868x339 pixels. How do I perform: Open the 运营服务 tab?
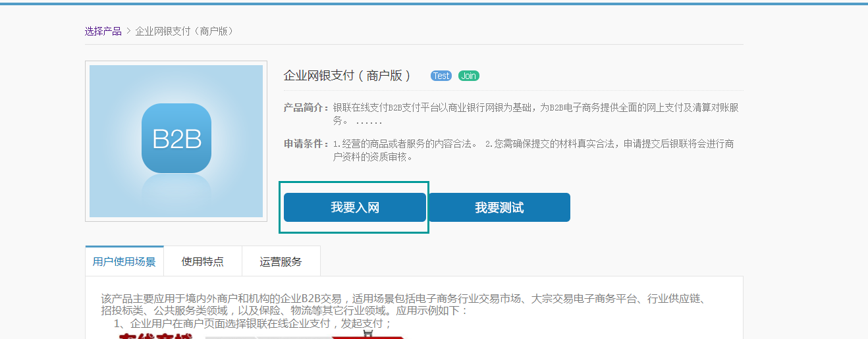pyautogui.click(x=281, y=261)
